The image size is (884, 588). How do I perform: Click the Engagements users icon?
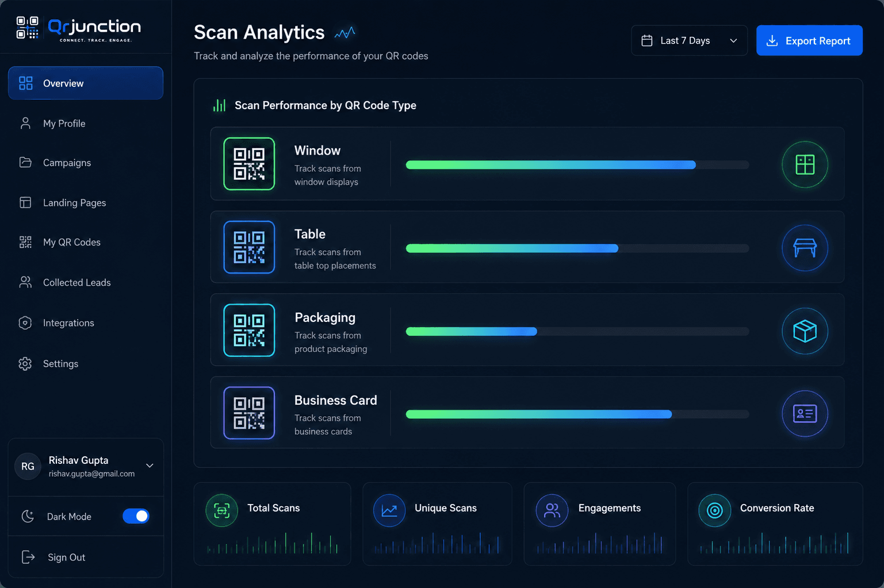pyautogui.click(x=552, y=510)
